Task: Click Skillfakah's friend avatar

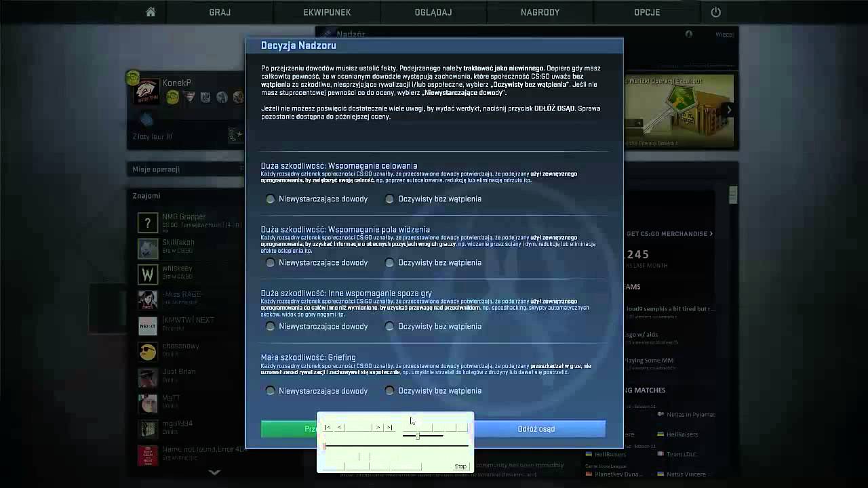Action: tap(148, 249)
